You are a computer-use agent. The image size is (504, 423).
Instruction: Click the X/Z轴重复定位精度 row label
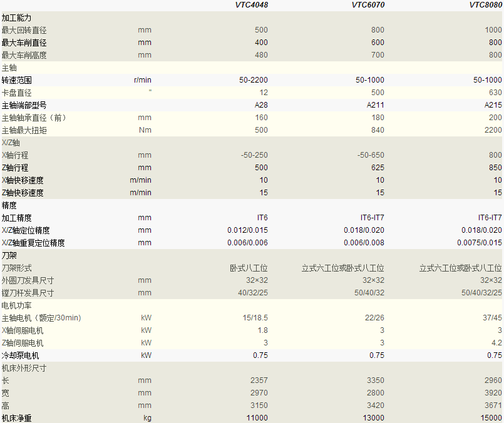[x=33, y=243]
